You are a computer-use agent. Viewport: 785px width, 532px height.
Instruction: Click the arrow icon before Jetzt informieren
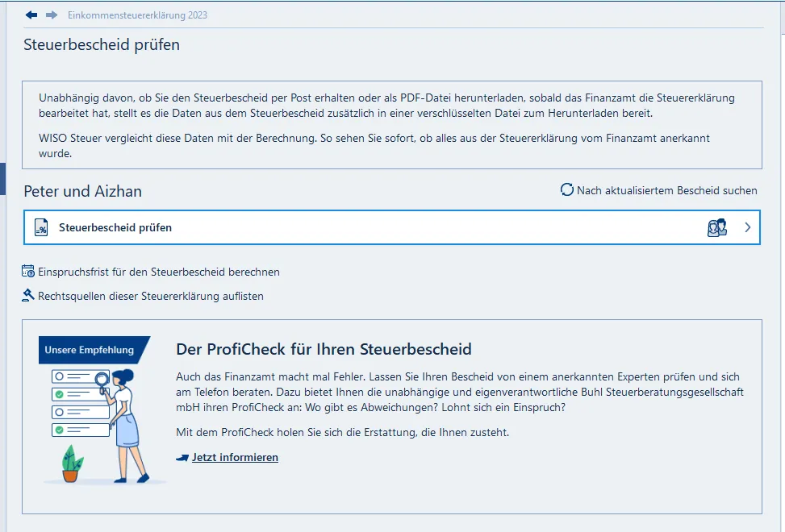point(182,458)
